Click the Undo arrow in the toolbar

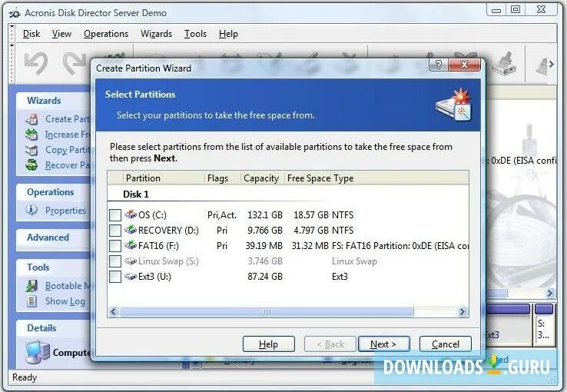(x=36, y=63)
